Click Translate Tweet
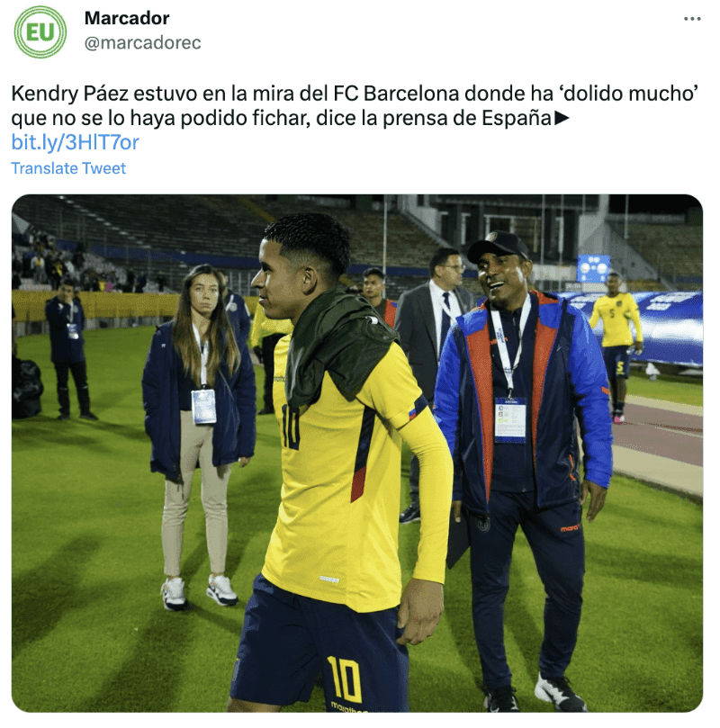Viewport: 720px width, 728px height. [68, 168]
